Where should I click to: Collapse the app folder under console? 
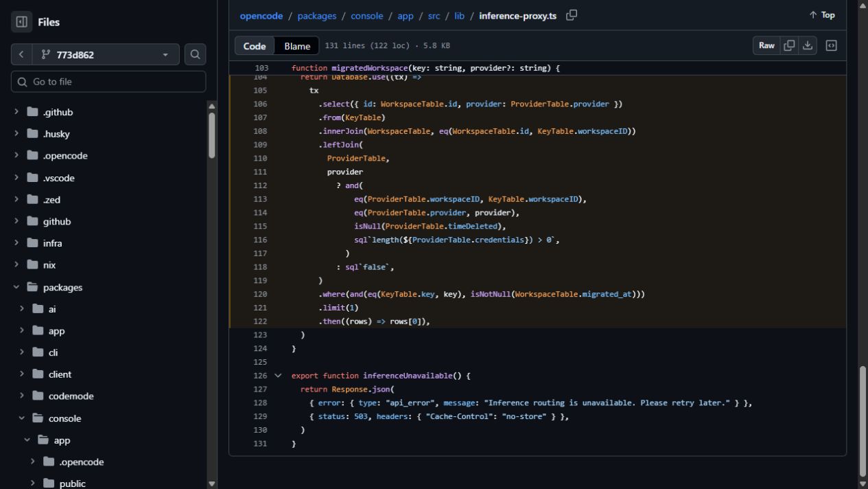click(27, 440)
